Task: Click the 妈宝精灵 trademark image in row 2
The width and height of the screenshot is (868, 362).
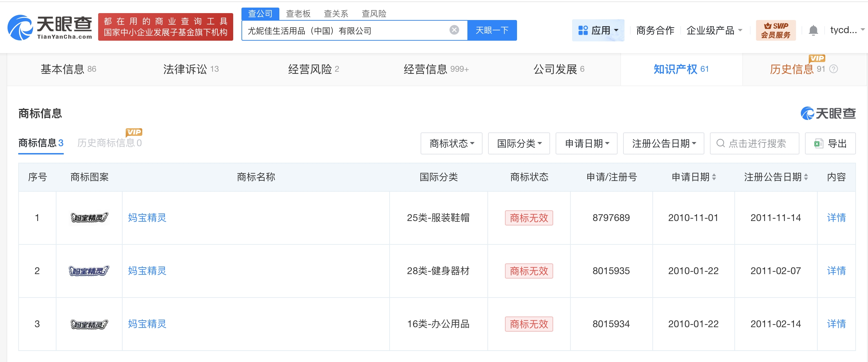Action: pos(89,271)
